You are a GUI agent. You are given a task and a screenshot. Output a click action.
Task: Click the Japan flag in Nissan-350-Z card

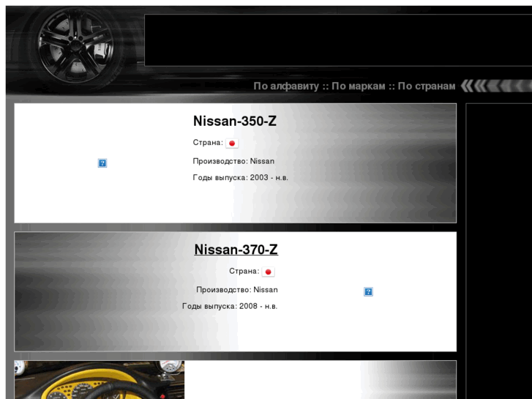tap(232, 143)
